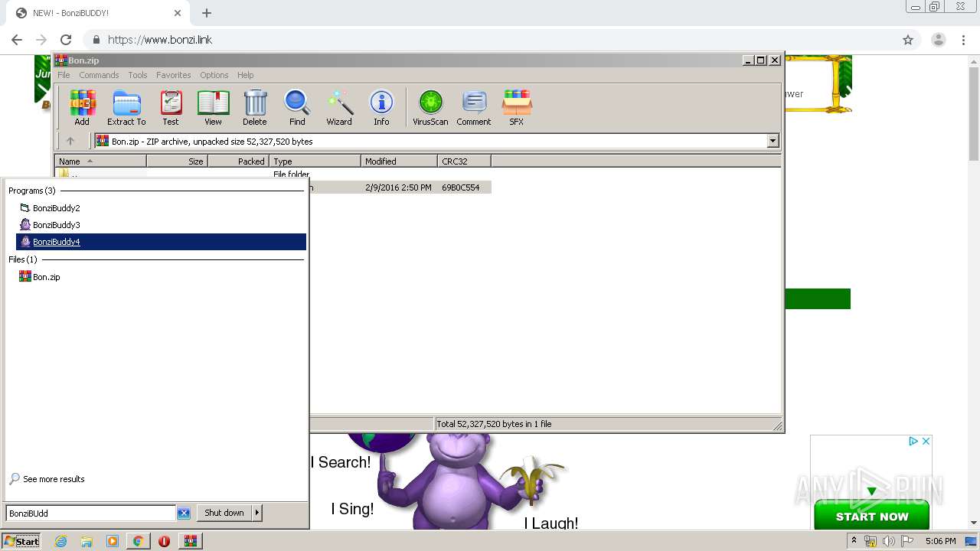Open the Tools menu
This screenshot has height=551, width=980.
(138, 75)
